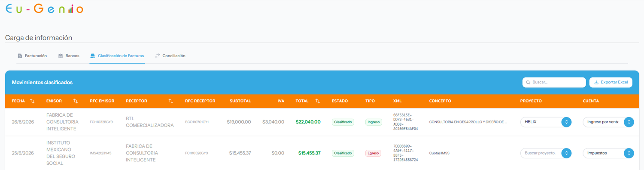Select the Clasificación de Facturas tab

coord(117,56)
